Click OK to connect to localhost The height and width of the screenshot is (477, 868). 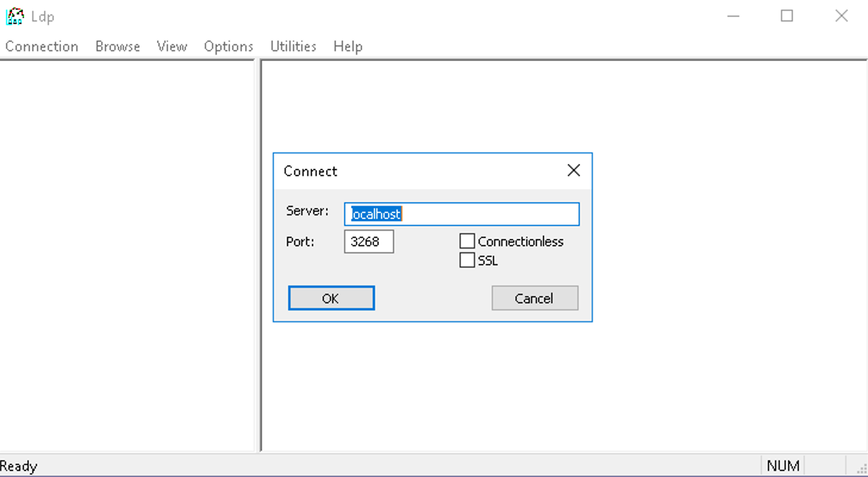[331, 298]
